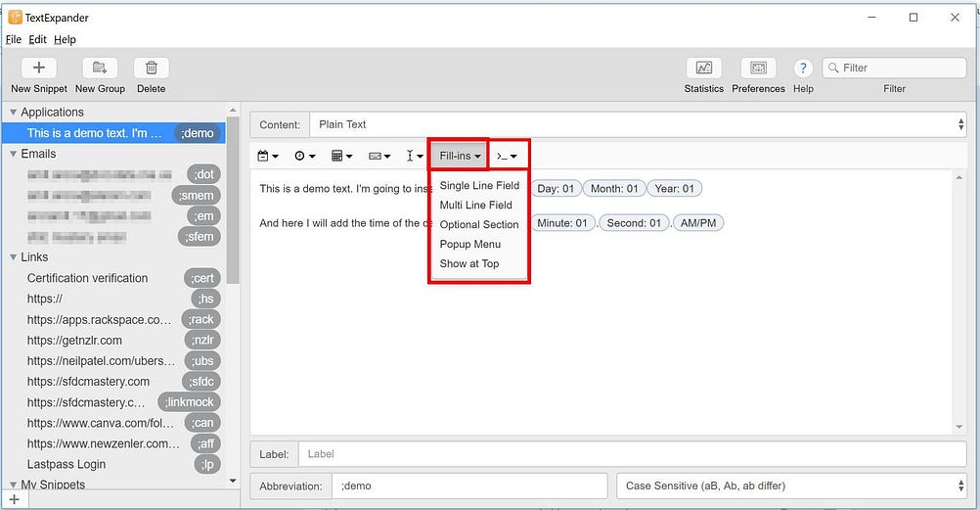The width and height of the screenshot is (980, 510).
Task: Click the Month: 01 token
Action: pyautogui.click(x=614, y=188)
